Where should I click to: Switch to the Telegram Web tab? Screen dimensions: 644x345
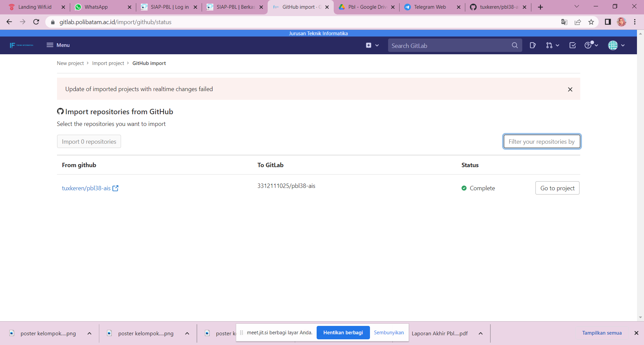(x=430, y=7)
